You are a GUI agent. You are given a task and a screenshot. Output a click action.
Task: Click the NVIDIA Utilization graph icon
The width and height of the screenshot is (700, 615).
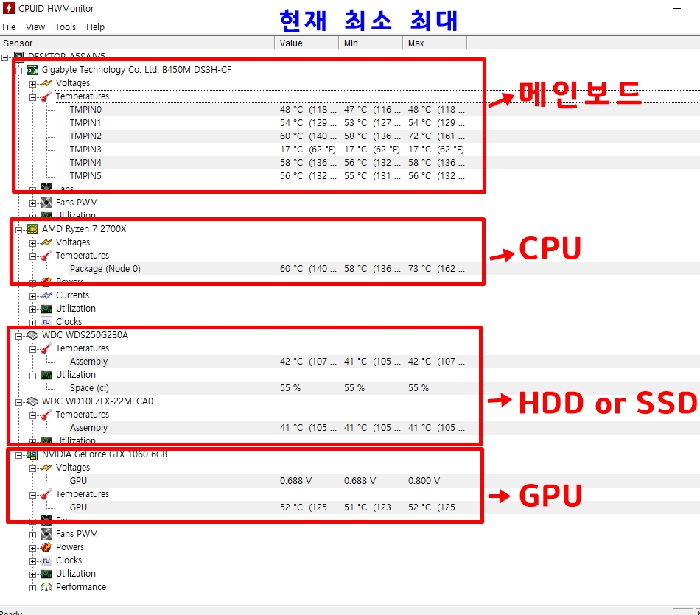[x=46, y=574]
